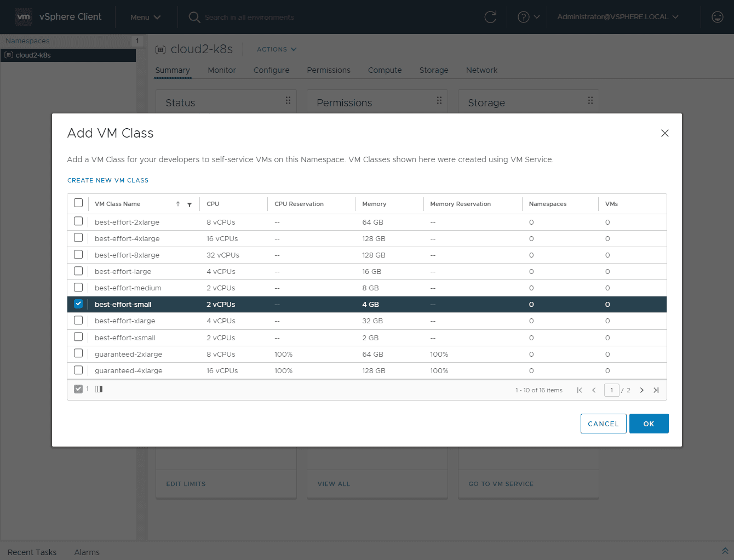Check the best-effort-8xlarge row checkbox
The image size is (734, 560).
(x=78, y=254)
